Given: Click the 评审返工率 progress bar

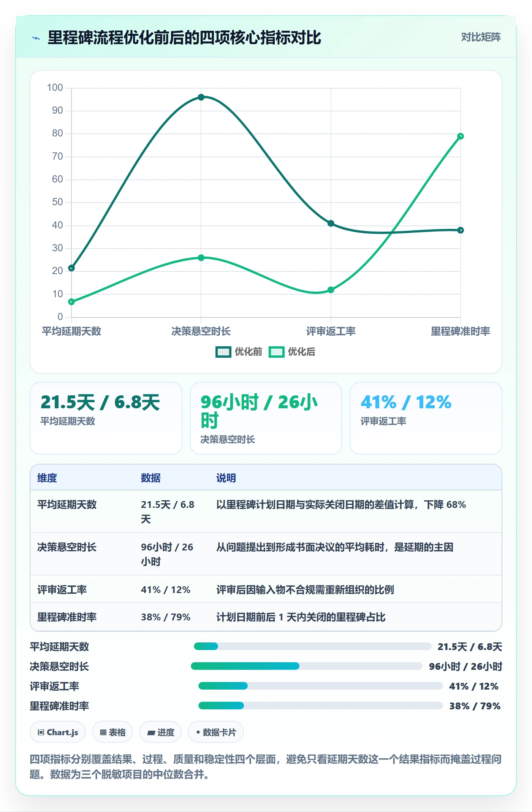Looking at the screenshot, I should coord(321,686).
